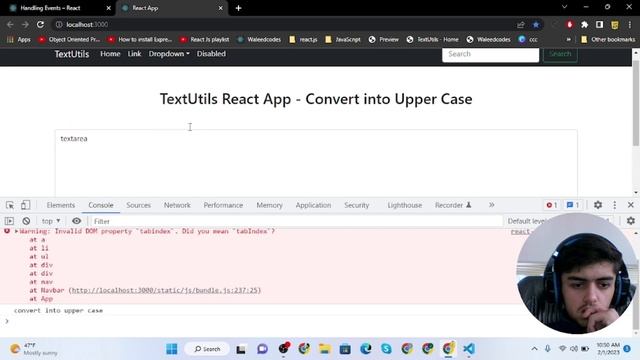Show the console sidebar panel
Viewport: 640px width, 360px height.
click(9, 221)
